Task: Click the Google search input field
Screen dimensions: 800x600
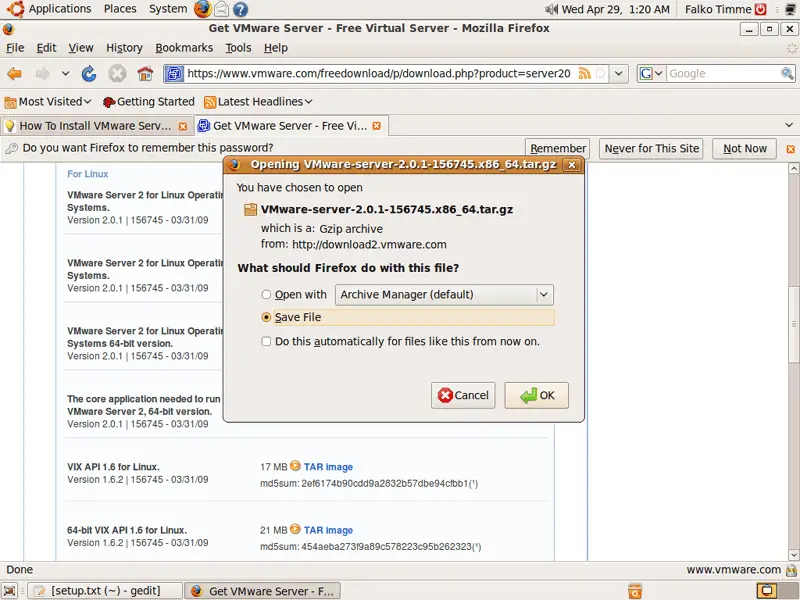Action: pyautogui.click(x=722, y=74)
